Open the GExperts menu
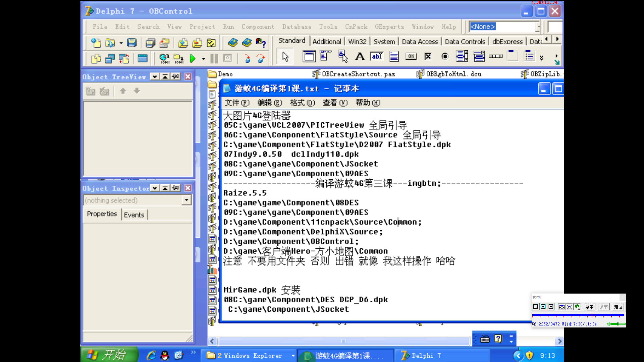Viewport: 644px width, 362px height. [389, 26]
